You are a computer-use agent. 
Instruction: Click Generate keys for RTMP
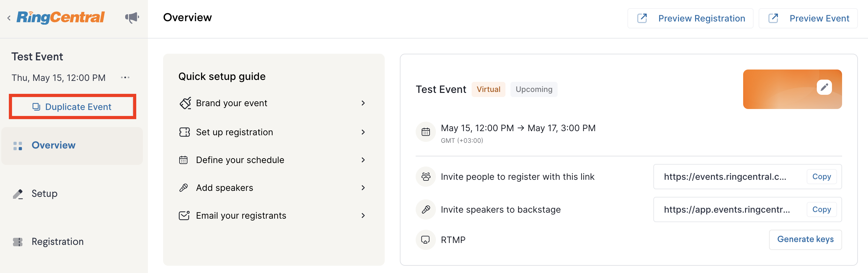point(805,239)
